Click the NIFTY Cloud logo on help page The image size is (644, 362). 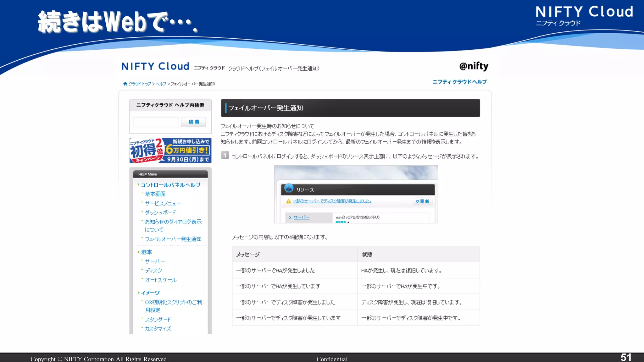[x=155, y=66]
